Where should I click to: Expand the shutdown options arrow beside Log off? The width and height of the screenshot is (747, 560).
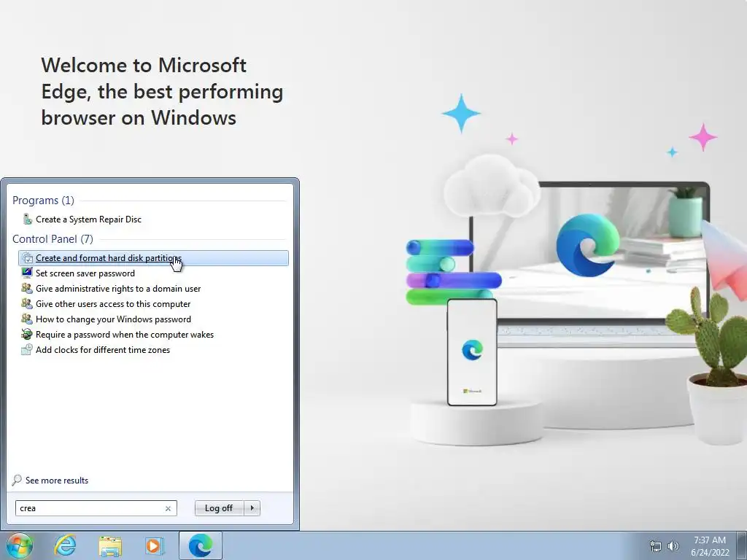[x=252, y=508]
